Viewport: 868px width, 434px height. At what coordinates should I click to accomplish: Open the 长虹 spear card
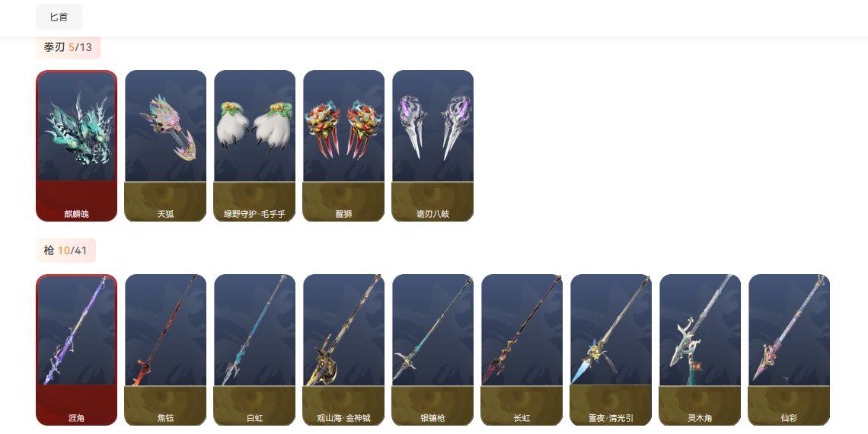pyautogui.click(x=522, y=349)
